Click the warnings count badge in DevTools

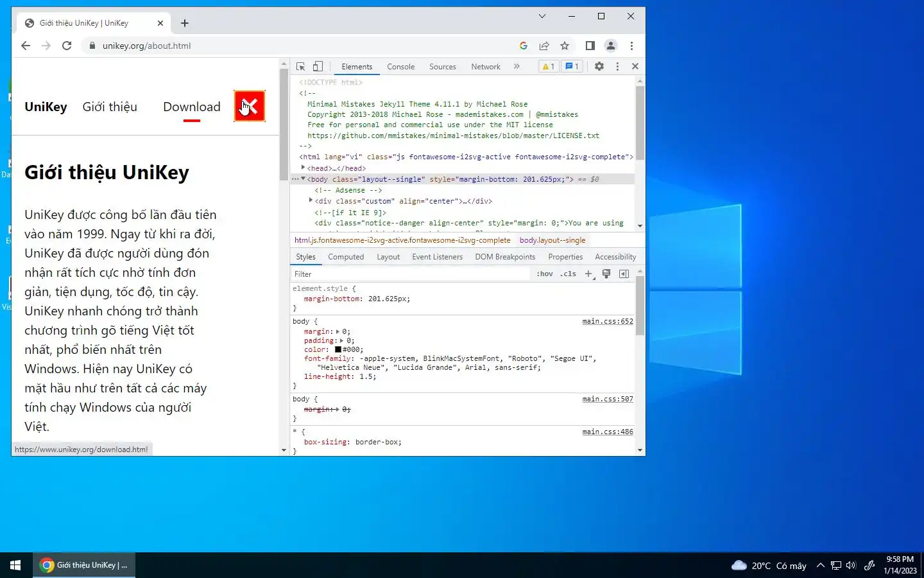pos(548,66)
